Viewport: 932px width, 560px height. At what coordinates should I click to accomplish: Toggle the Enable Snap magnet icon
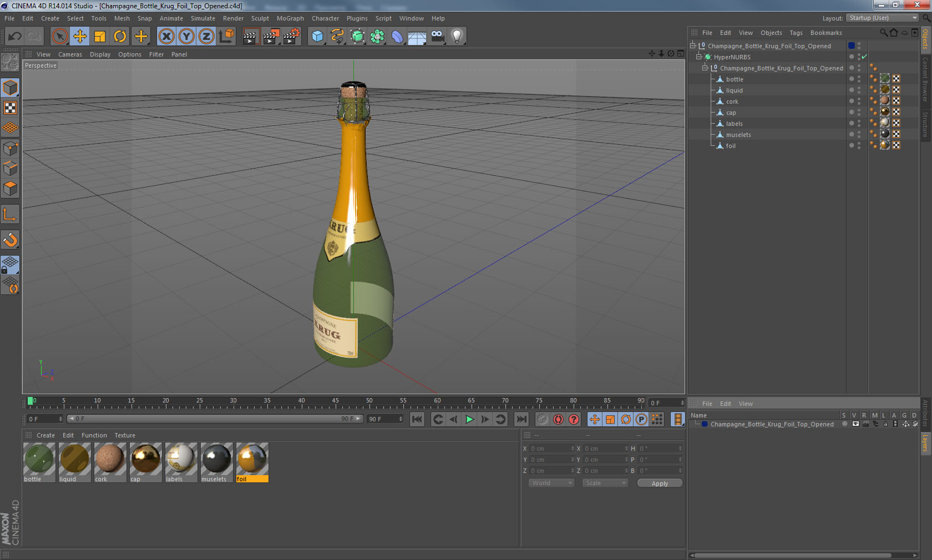[x=10, y=240]
